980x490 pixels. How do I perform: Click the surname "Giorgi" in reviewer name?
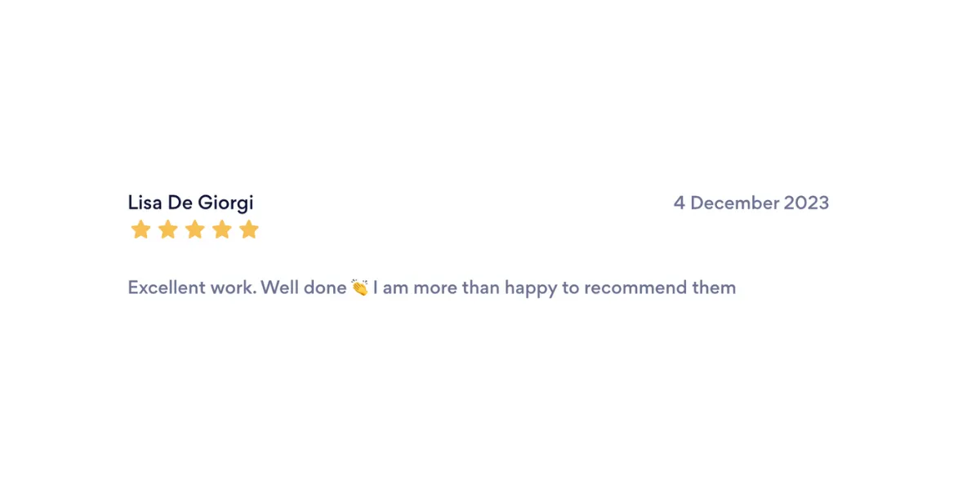tap(225, 203)
